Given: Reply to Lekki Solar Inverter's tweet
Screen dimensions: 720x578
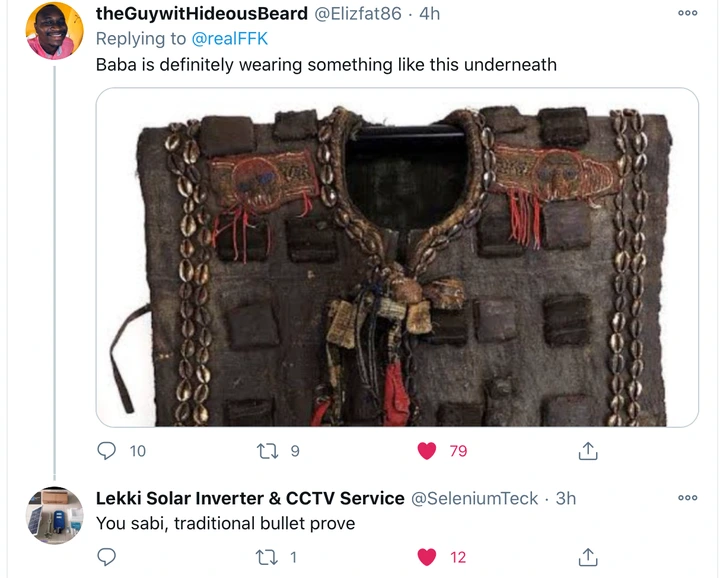Looking at the screenshot, I should pyautogui.click(x=107, y=557).
